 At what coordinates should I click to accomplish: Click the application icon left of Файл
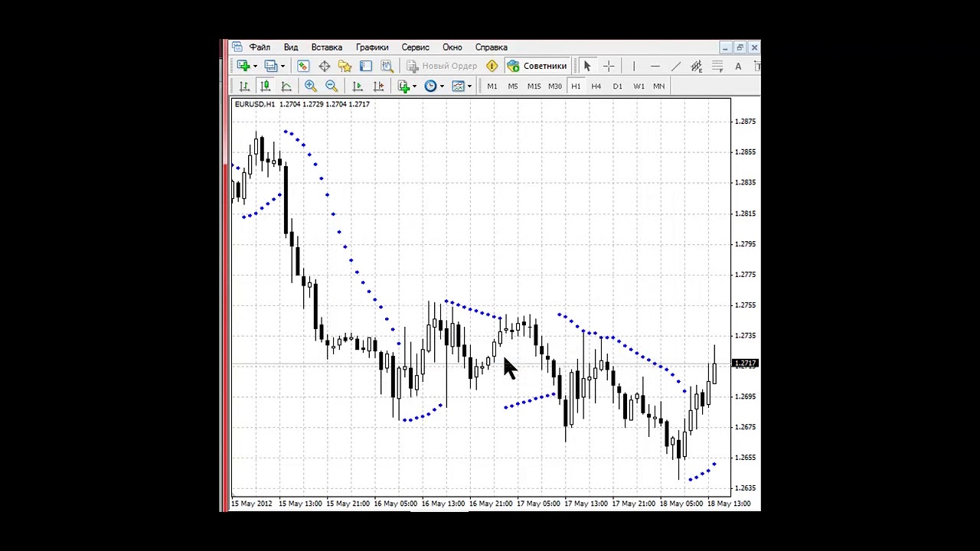(x=237, y=47)
